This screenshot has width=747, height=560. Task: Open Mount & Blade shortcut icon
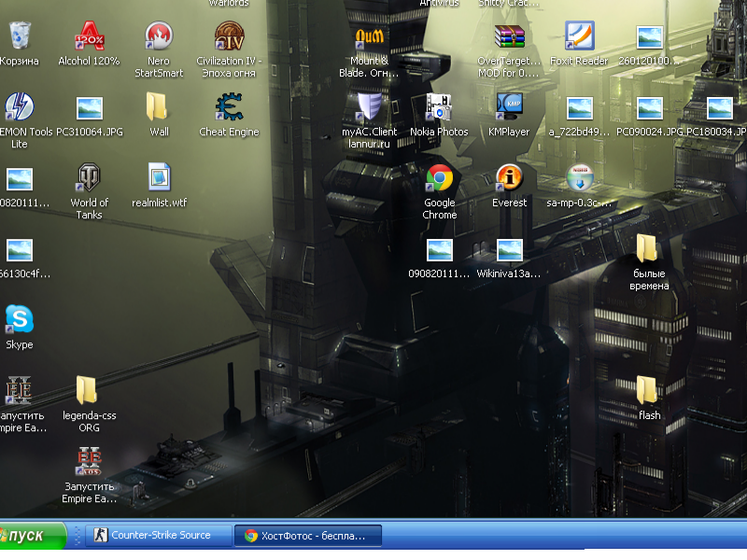point(369,38)
